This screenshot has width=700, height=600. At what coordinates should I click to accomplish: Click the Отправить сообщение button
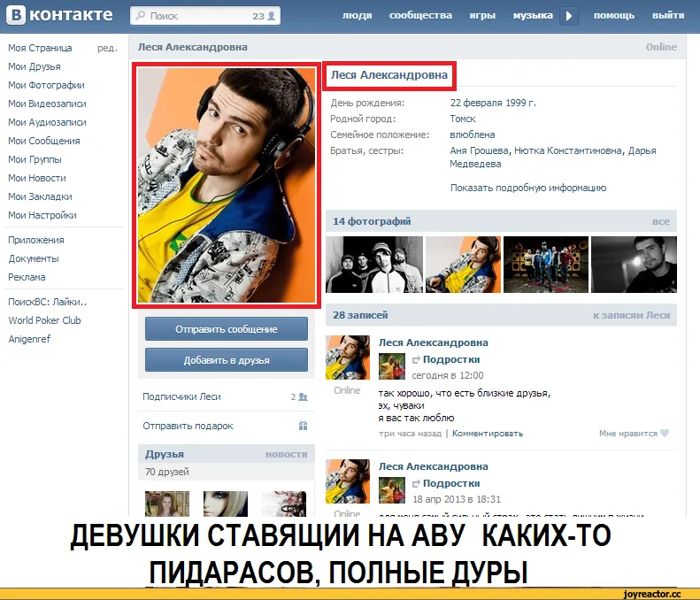click(x=227, y=329)
